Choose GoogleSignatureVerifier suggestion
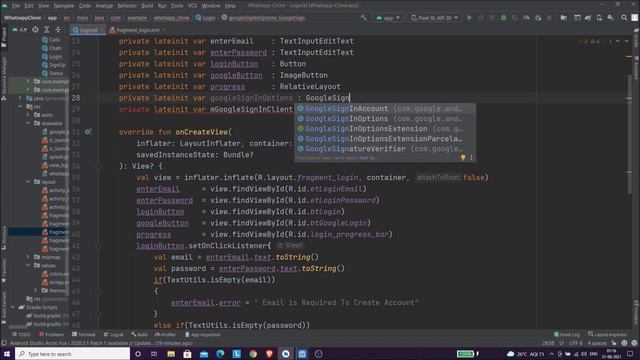640x360 pixels. tap(384, 149)
